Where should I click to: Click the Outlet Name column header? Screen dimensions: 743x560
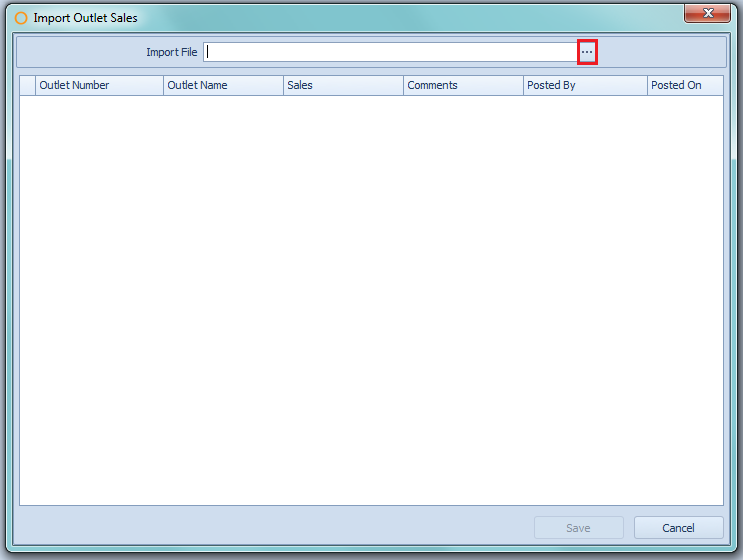[x=223, y=86]
